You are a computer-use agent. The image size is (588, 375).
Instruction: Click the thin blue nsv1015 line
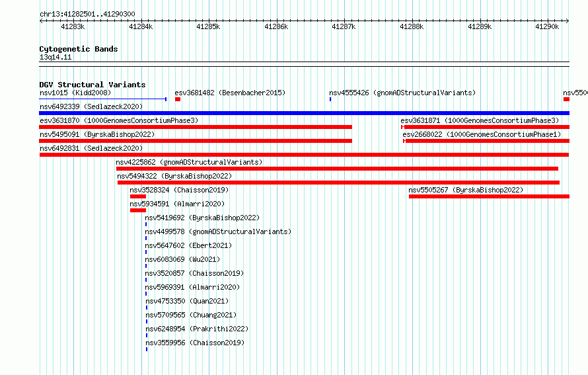tap(103, 99)
